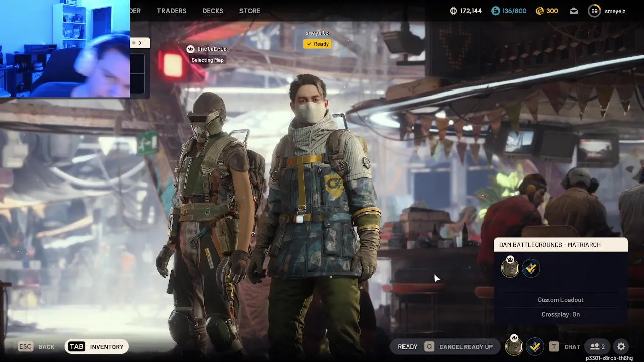
Task: Switch to the Decks tab
Action: click(213, 11)
